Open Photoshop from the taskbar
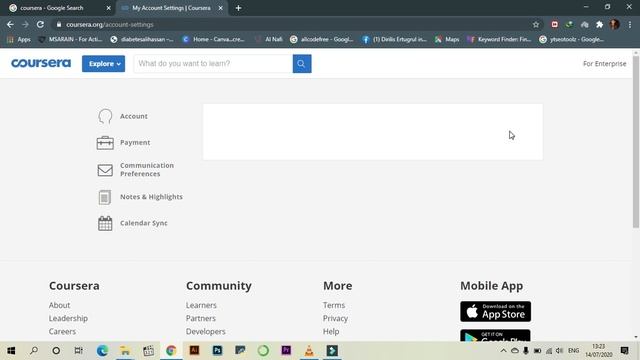The height and width of the screenshot is (360, 640). point(217,351)
